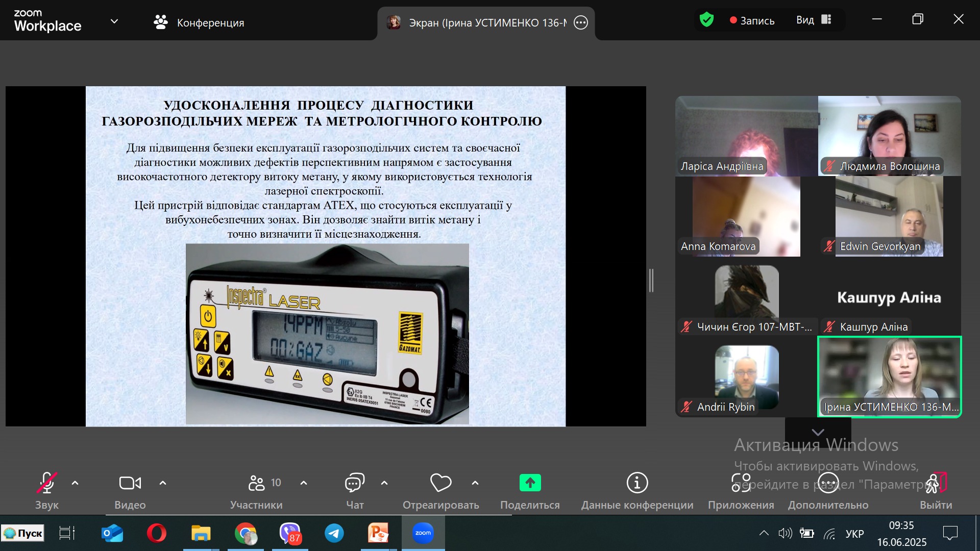Viewport: 980px width, 551px height.
Task: Select Anna Komarova video tile
Action: (x=747, y=216)
